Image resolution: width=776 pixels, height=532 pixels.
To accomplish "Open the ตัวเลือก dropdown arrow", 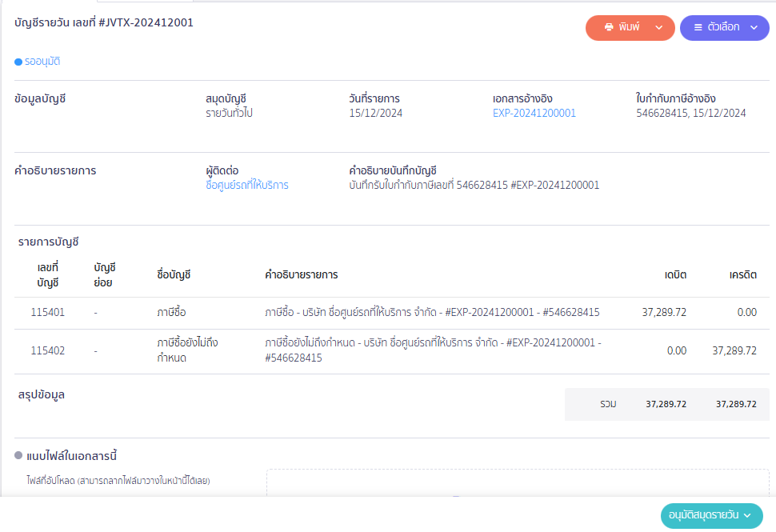I will tap(754, 27).
